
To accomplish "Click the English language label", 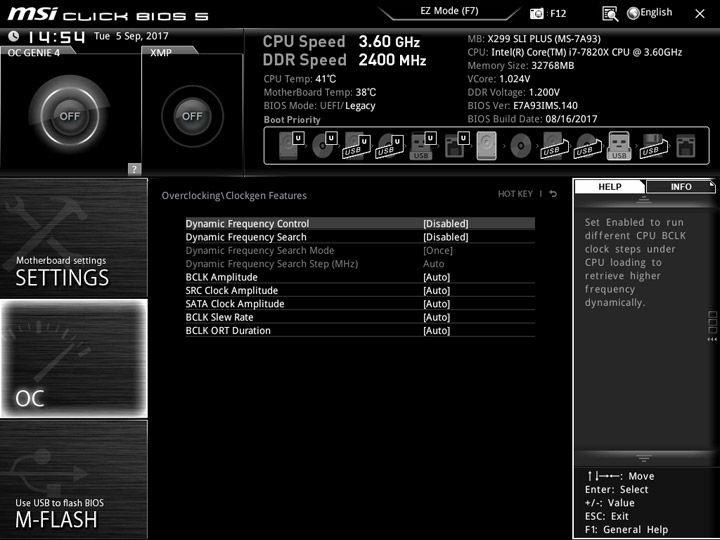I will coord(656,12).
